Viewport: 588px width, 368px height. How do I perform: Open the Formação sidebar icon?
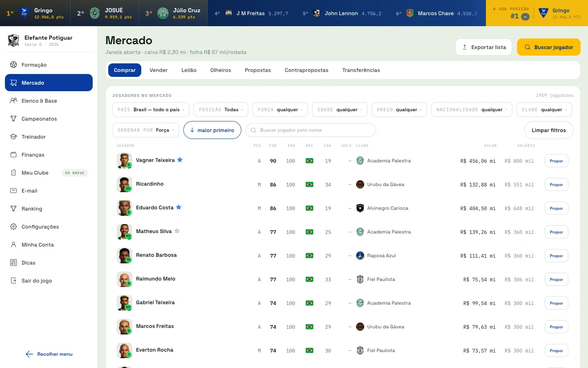13,65
